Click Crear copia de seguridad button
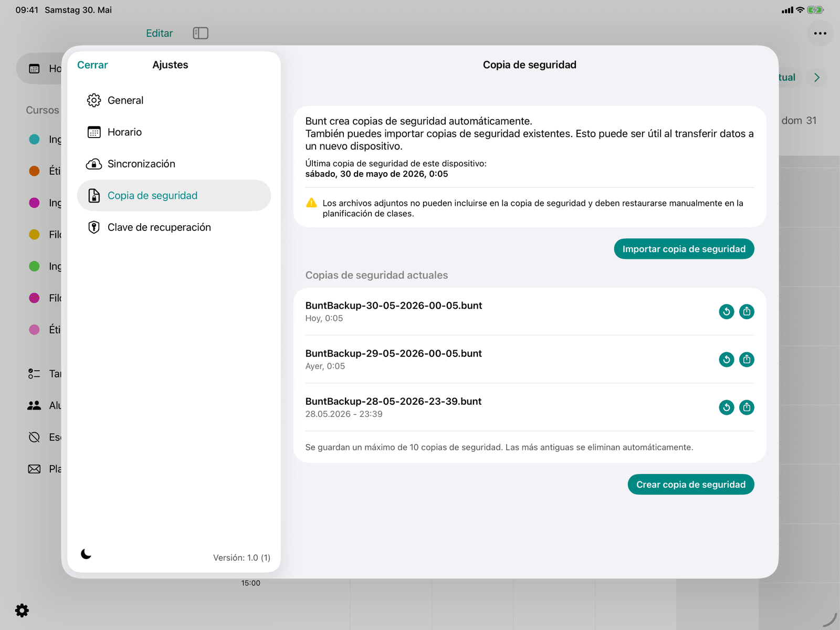840x630 pixels. pos(691,485)
